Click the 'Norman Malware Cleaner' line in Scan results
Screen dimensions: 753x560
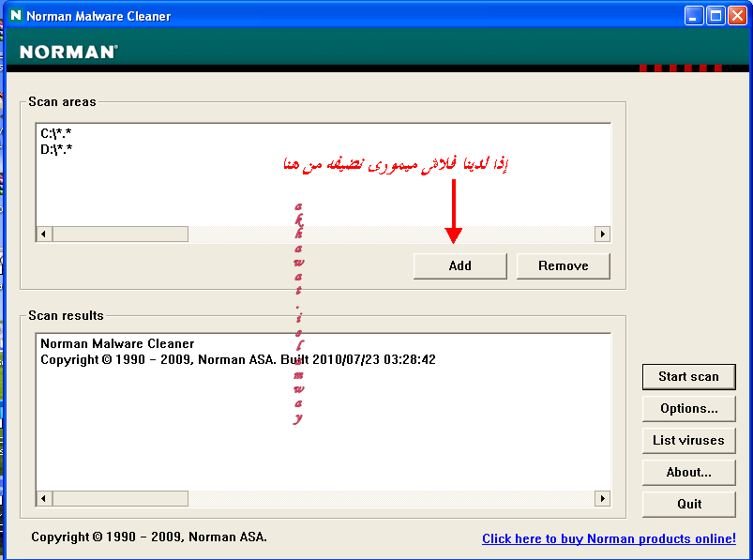click(117, 344)
